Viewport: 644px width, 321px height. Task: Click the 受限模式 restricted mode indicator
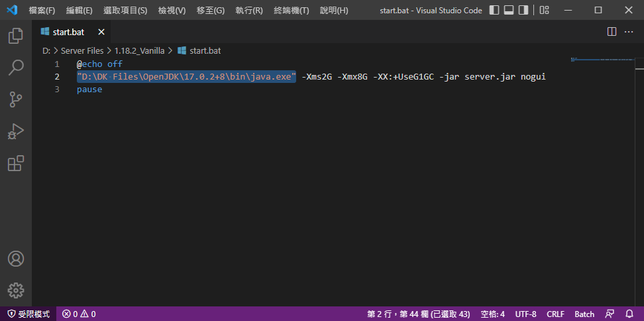point(28,314)
